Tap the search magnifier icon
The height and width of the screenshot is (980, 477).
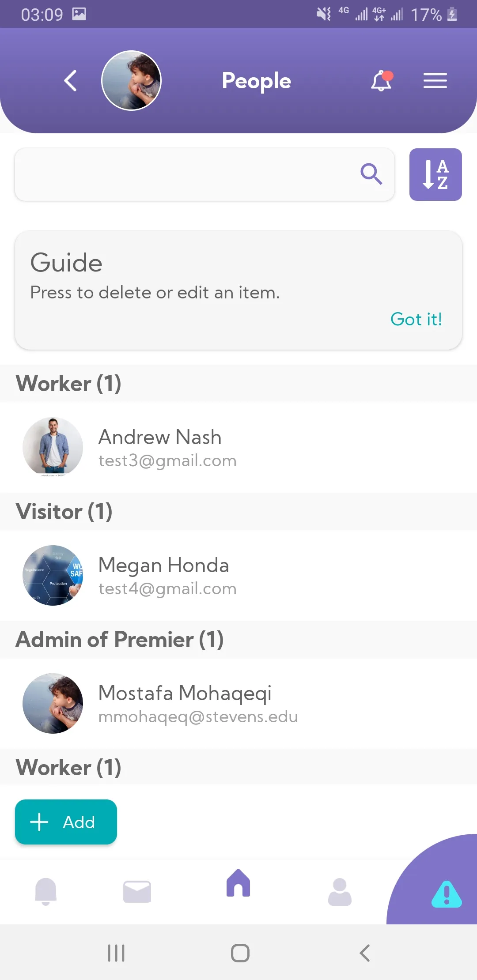371,174
